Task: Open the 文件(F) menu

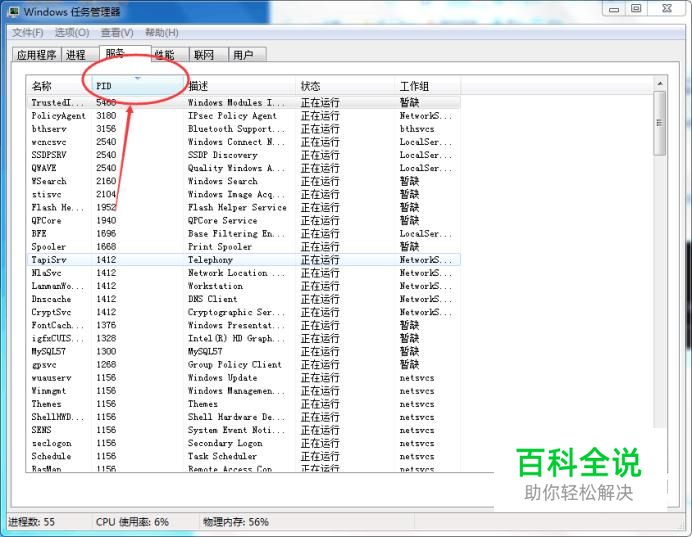Action: coord(27,32)
